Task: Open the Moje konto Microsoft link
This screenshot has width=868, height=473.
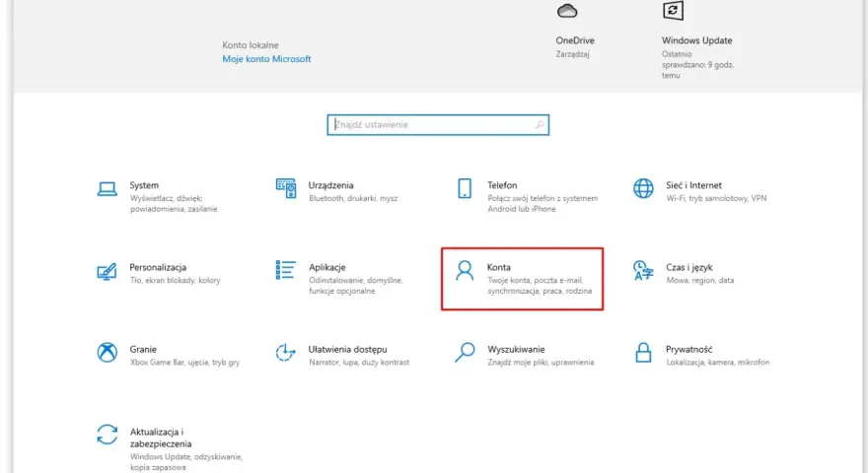Action: (x=266, y=59)
